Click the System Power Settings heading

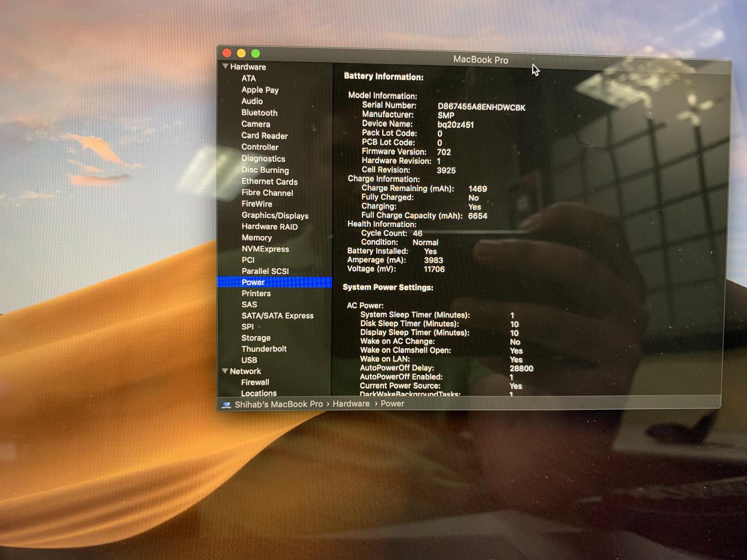coord(388,287)
